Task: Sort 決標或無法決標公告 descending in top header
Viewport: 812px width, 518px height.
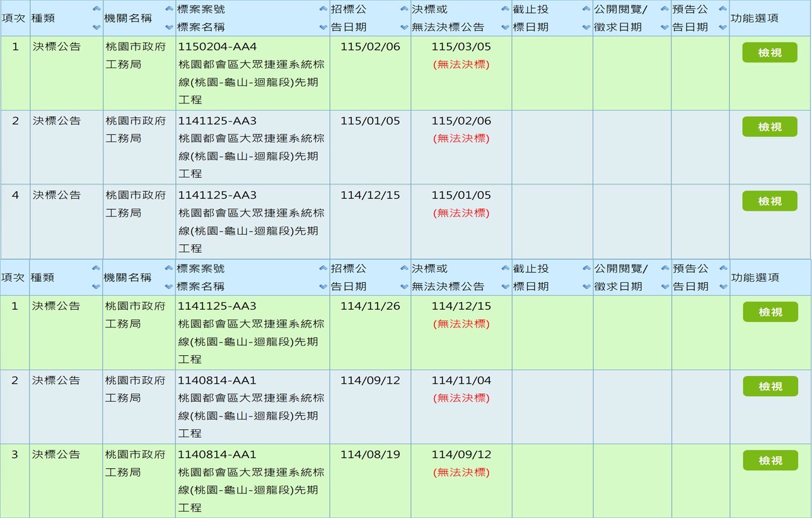Action: (505, 27)
